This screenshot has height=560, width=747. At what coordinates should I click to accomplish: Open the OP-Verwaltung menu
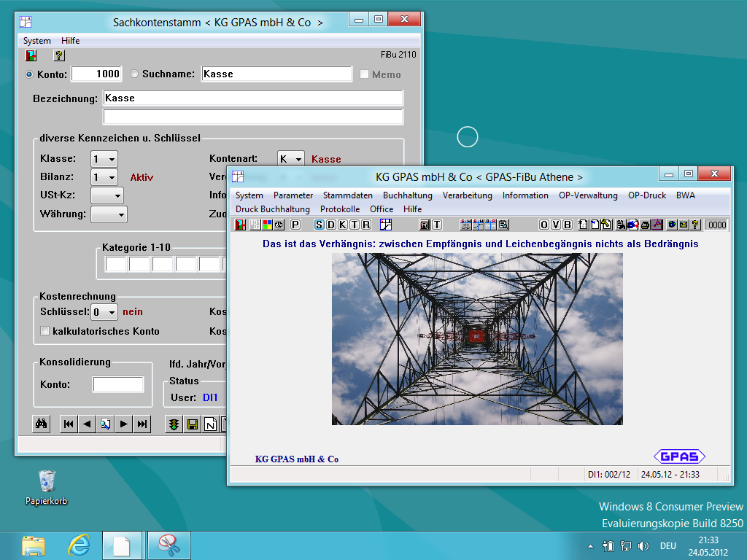(x=588, y=195)
